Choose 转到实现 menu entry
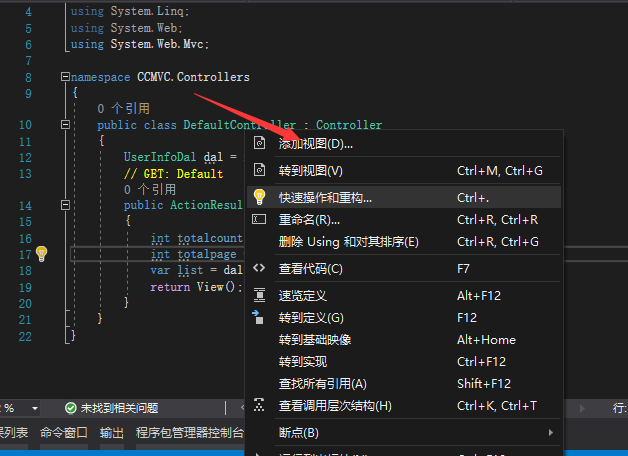The width and height of the screenshot is (628, 456). tap(404, 362)
